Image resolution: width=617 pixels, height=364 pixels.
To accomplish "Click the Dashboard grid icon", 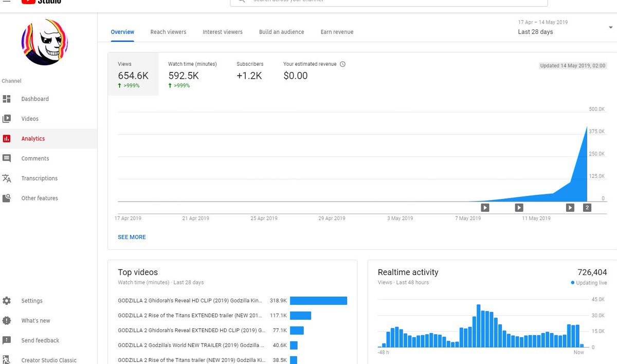I will (7, 99).
